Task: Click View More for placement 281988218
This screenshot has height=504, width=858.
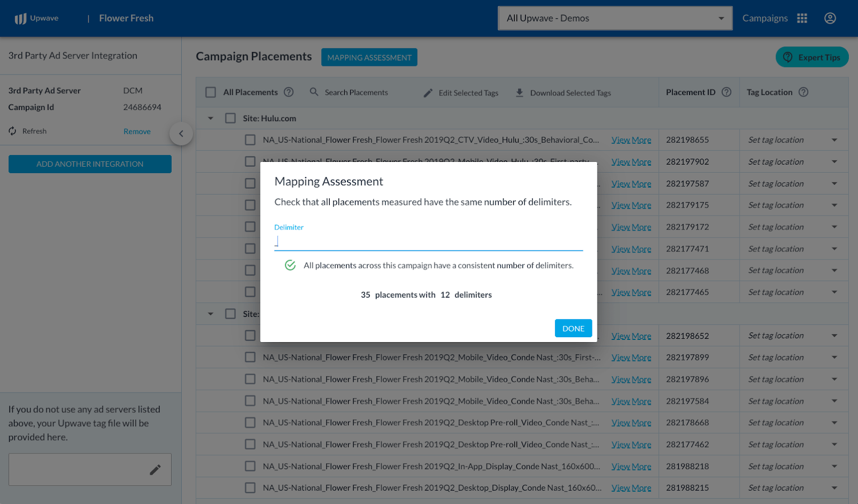Action: pos(631,466)
